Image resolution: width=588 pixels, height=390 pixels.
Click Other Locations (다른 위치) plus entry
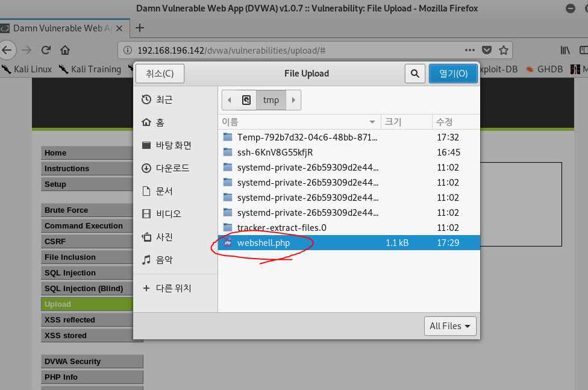pos(175,288)
